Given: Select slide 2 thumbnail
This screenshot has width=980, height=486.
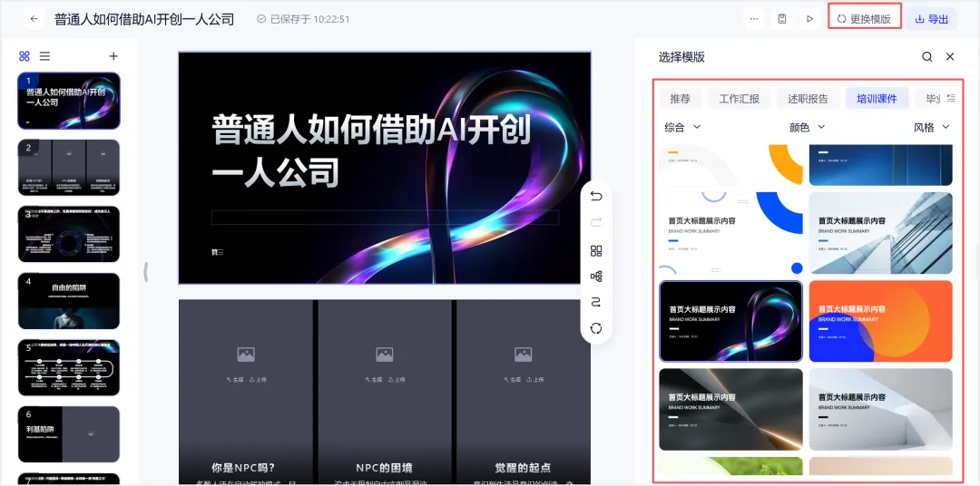Looking at the screenshot, I should click(x=69, y=168).
